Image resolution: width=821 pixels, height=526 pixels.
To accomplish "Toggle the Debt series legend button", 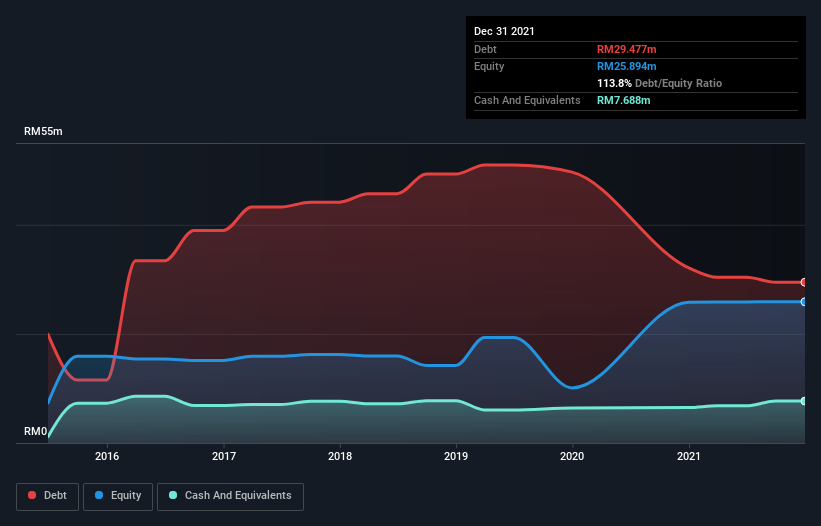I will tap(48, 496).
